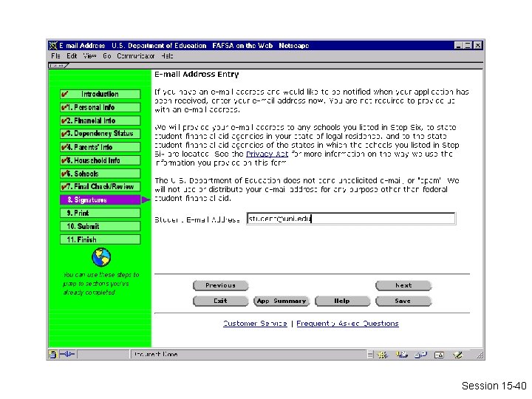This screenshot has height=399, width=532.
Task: Click the Netscape title bar icon
Action: coord(53,46)
